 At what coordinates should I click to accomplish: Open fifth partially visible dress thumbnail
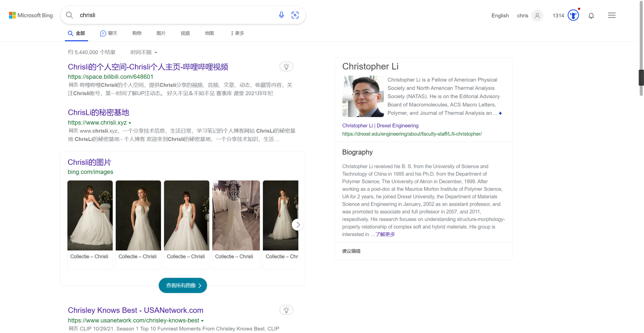(x=280, y=215)
